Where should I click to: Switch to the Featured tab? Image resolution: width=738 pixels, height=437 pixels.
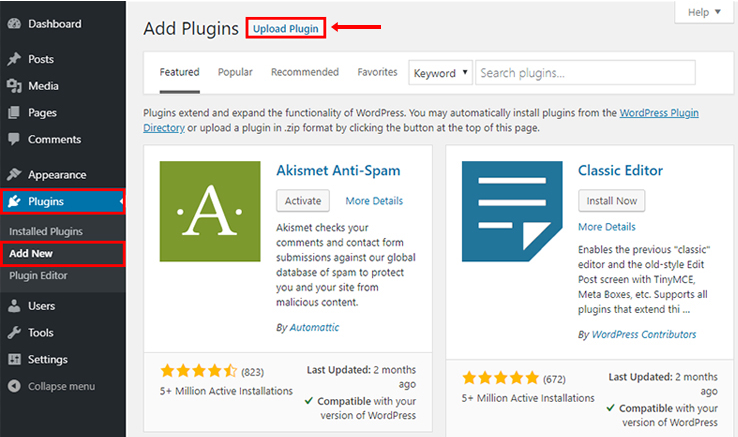pos(179,72)
